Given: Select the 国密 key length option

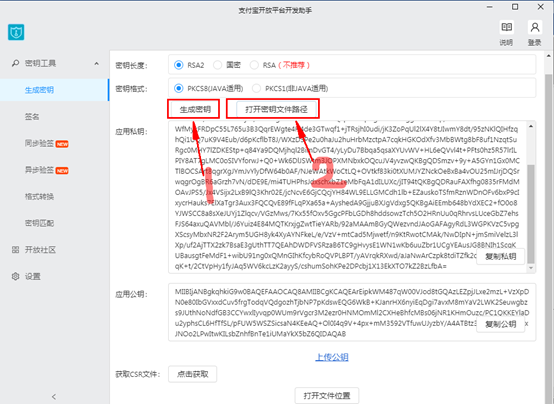Looking at the screenshot, I should point(218,65).
